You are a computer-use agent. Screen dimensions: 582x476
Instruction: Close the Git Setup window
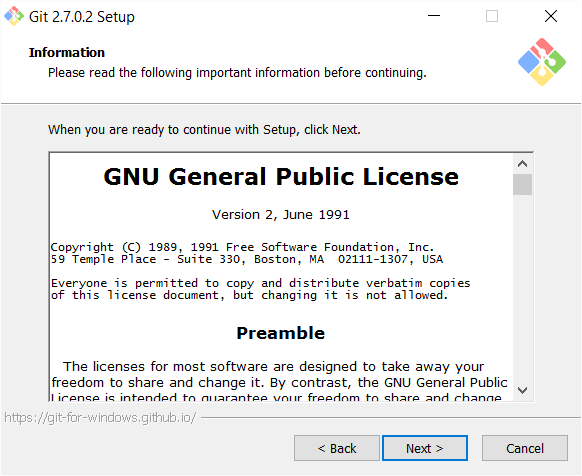point(551,16)
